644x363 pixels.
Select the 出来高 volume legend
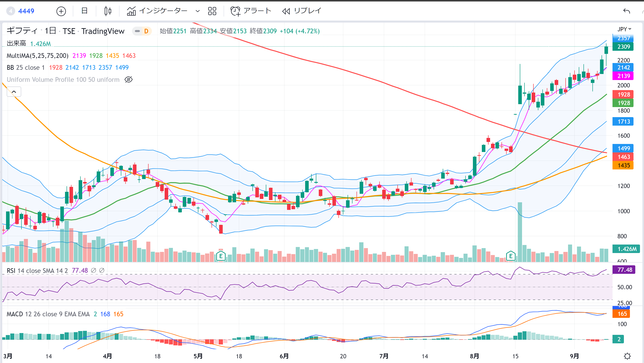point(16,44)
